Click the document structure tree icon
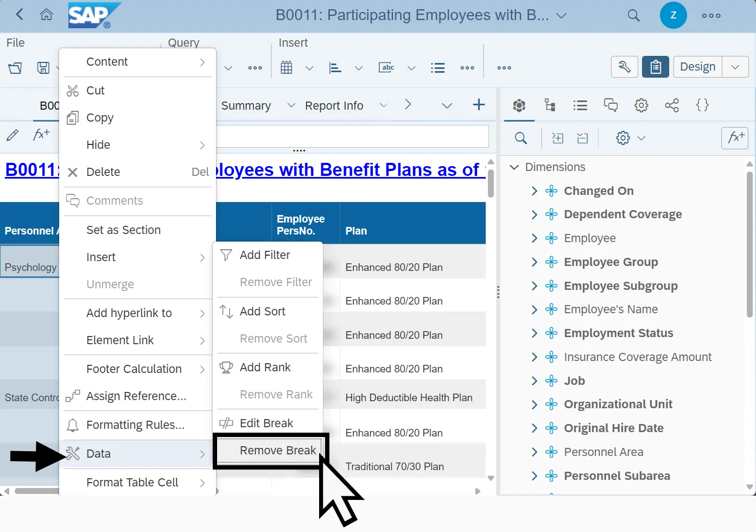 click(x=550, y=105)
